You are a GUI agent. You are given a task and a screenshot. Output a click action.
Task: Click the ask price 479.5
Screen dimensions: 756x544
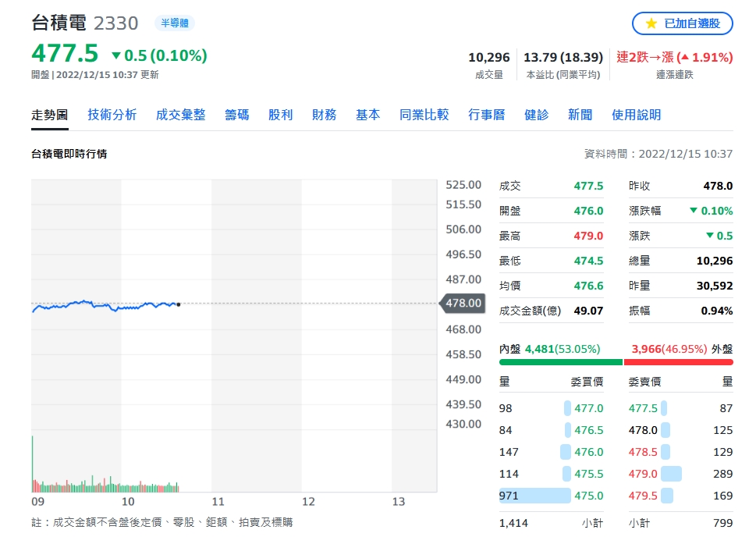pyautogui.click(x=643, y=496)
